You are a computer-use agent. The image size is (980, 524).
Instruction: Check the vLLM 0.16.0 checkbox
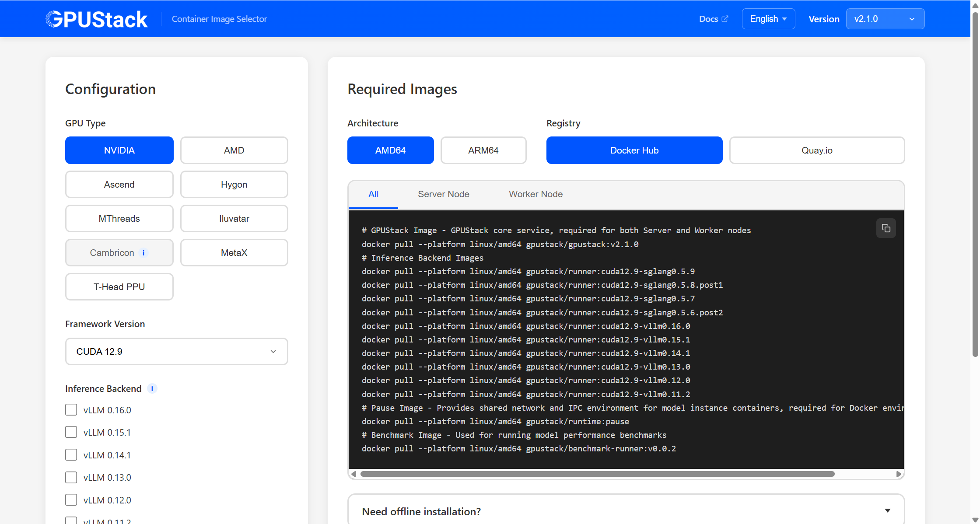pyautogui.click(x=71, y=410)
